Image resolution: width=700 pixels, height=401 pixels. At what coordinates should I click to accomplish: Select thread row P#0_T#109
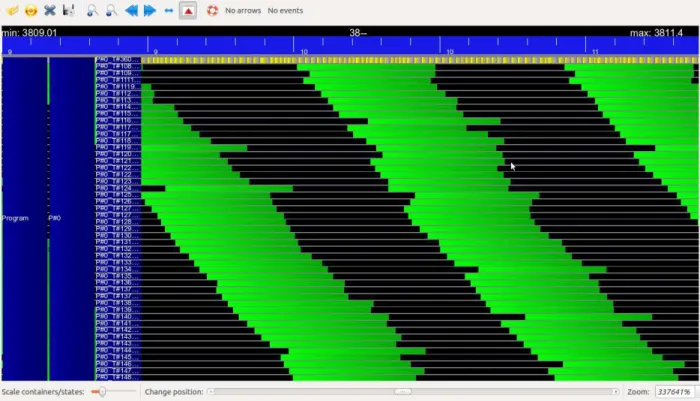(x=117, y=73)
